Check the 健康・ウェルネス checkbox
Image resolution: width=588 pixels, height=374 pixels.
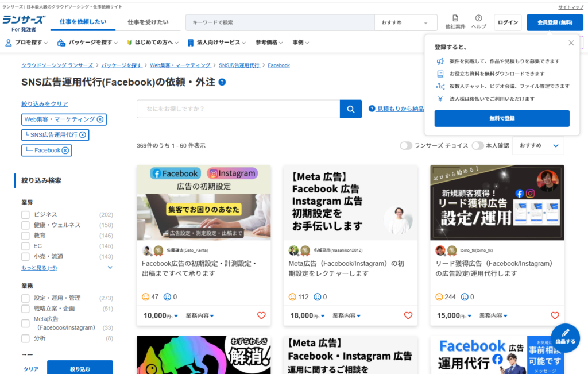[25, 225]
